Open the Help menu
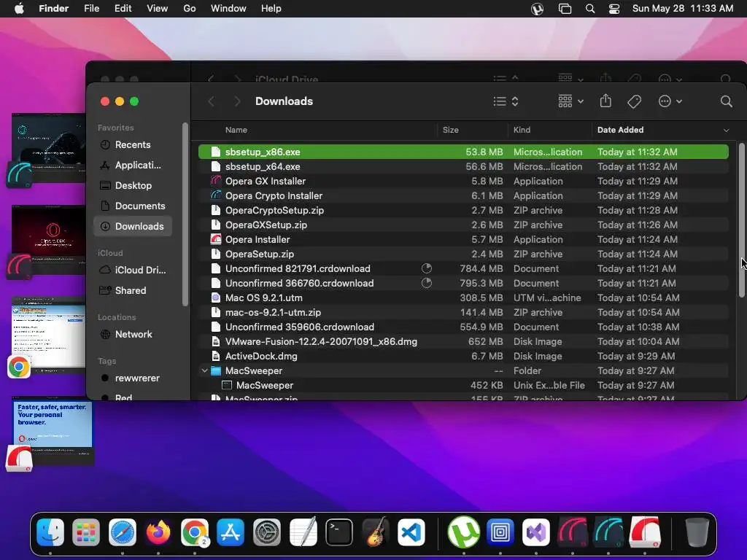 click(x=271, y=9)
